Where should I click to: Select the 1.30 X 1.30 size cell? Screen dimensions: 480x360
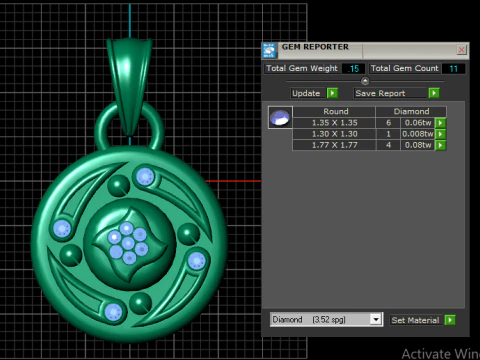[x=334, y=134]
